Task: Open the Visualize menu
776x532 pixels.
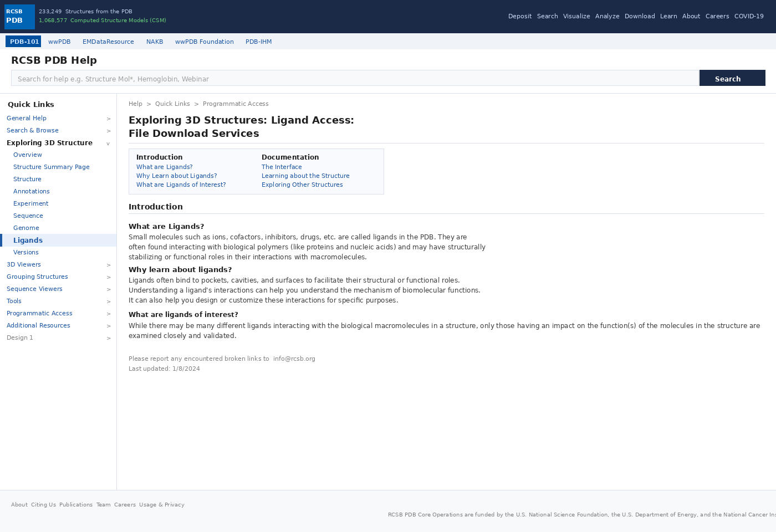Action: (x=576, y=16)
